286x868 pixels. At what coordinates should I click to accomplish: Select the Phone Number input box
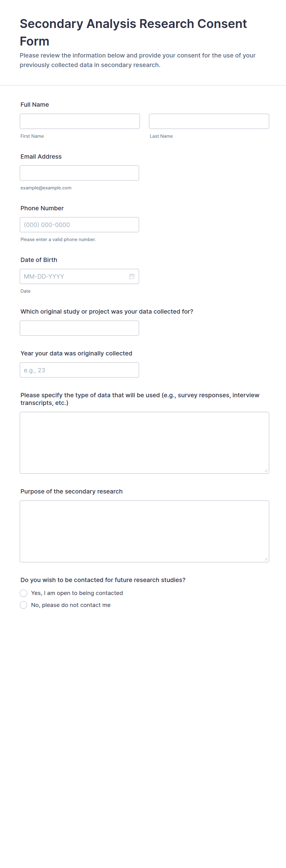[x=79, y=225]
